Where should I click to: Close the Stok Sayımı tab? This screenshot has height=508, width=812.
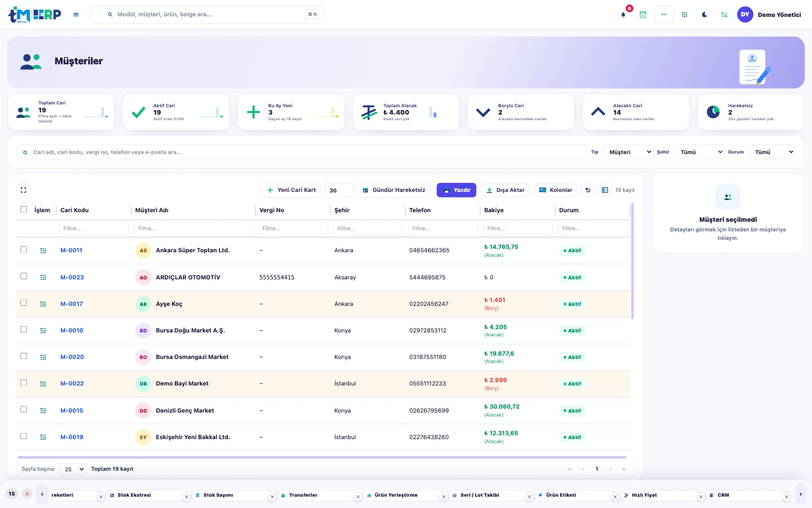pyautogui.click(x=272, y=497)
